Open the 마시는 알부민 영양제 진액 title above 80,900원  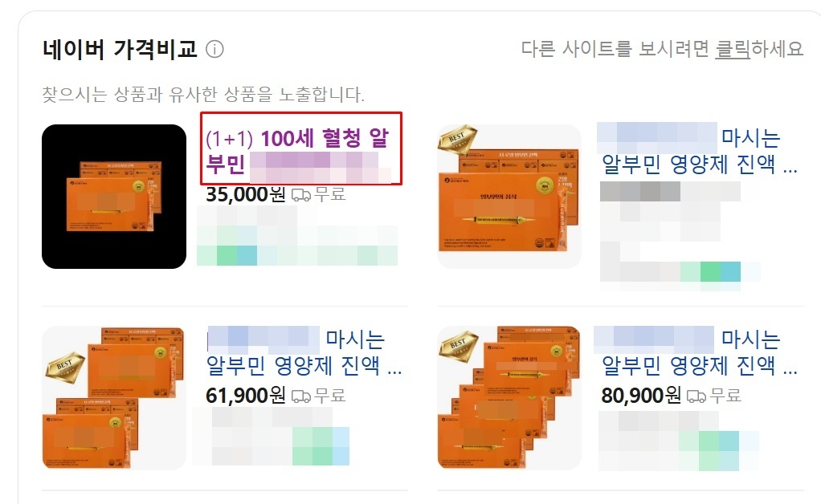tap(699, 352)
